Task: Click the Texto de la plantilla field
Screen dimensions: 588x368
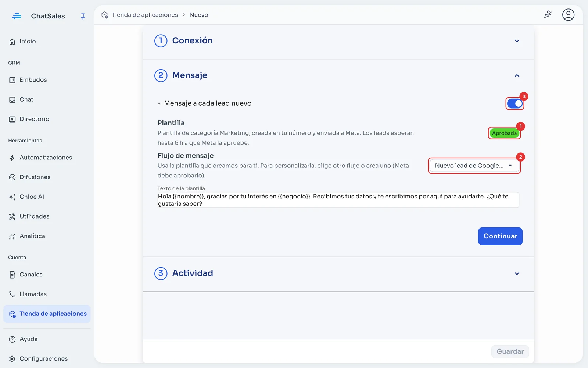Action: point(338,200)
